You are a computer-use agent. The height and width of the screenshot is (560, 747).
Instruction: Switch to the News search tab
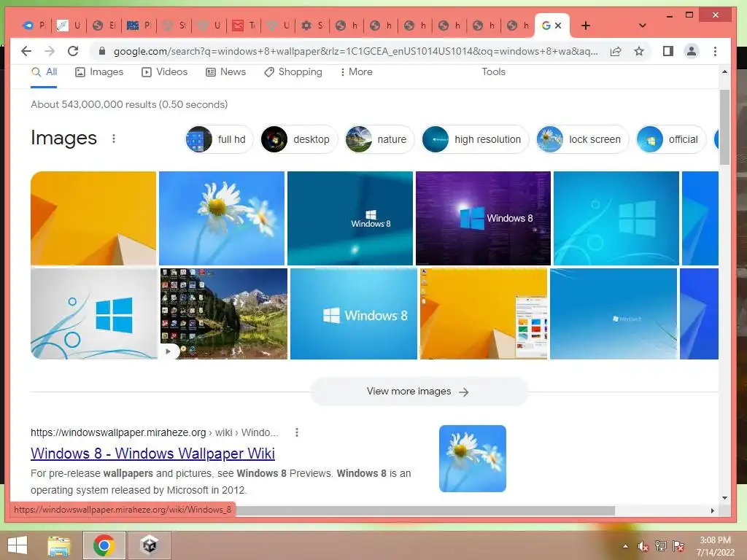226,72
